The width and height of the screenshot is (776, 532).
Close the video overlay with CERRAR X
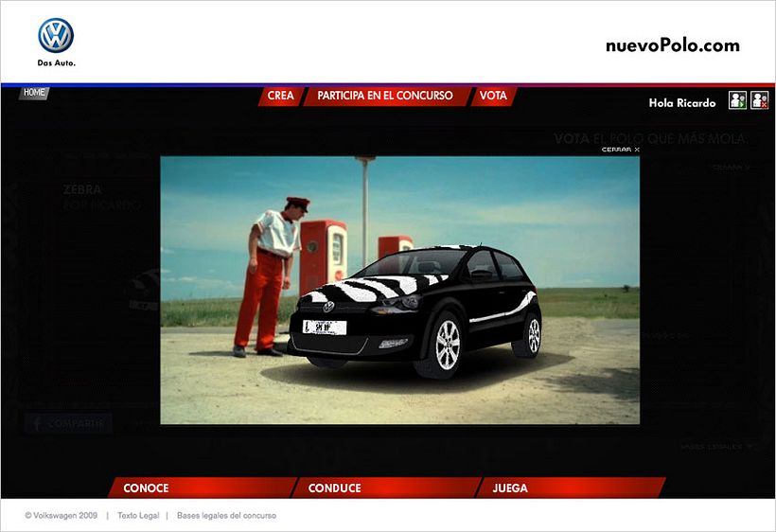(621, 150)
